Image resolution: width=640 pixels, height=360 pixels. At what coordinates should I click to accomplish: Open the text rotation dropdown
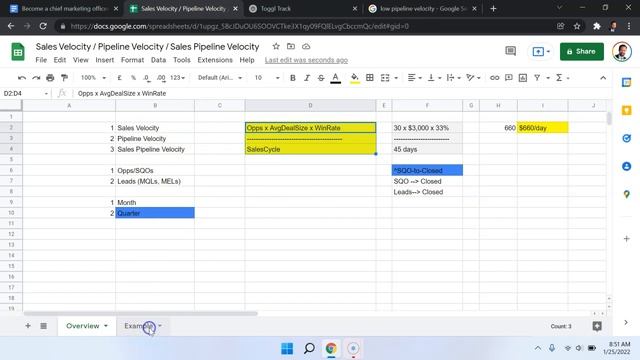[473, 78]
